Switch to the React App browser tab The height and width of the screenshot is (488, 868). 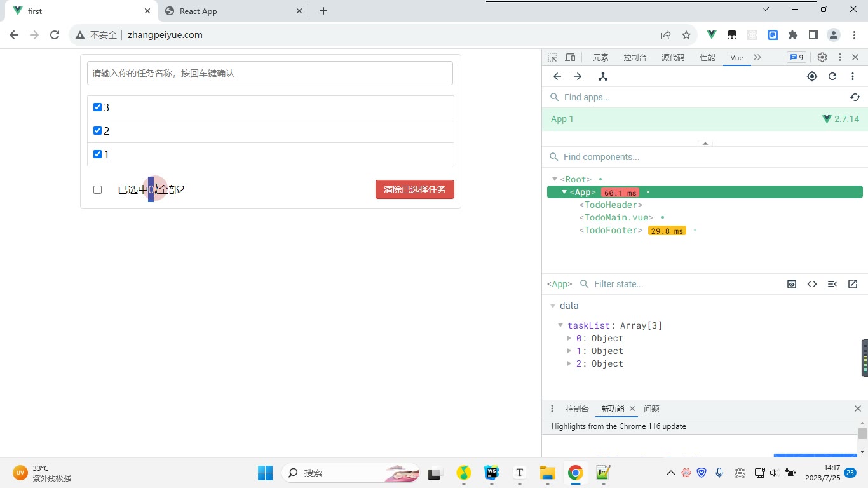click(x=234, y=11)
